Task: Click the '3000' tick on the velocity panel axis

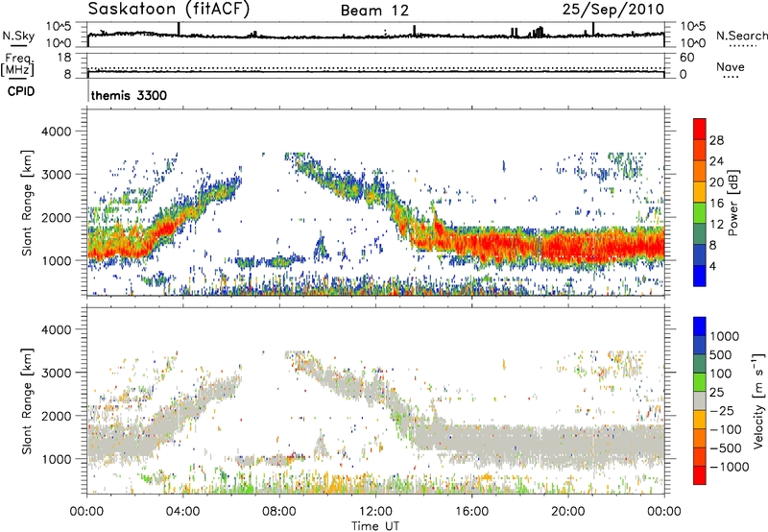Action: coord(56,373)
